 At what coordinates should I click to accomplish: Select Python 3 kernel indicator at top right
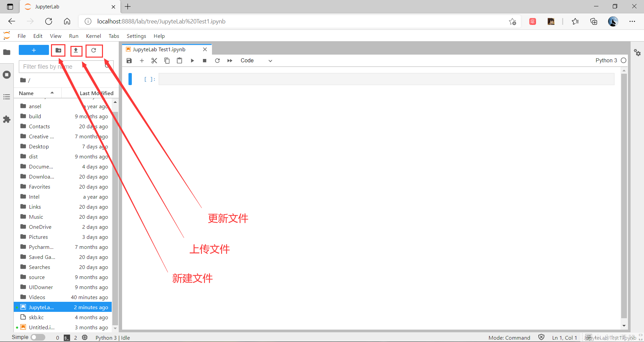coord(607,60)
